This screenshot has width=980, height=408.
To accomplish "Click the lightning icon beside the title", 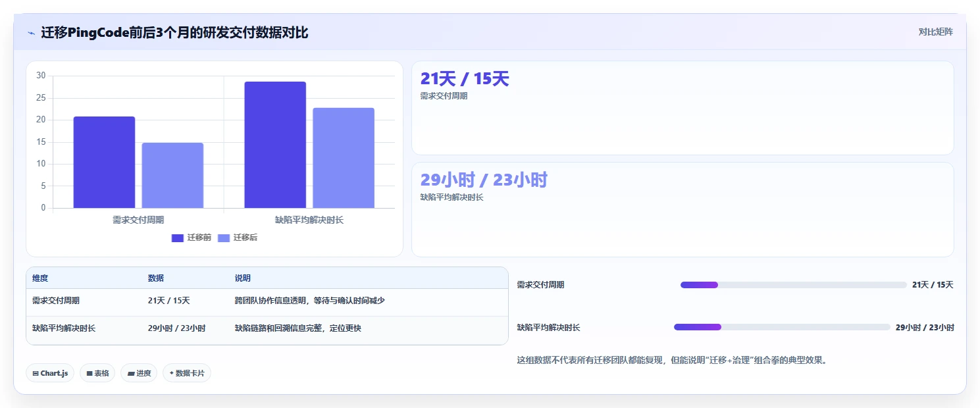I will [31, 33].
